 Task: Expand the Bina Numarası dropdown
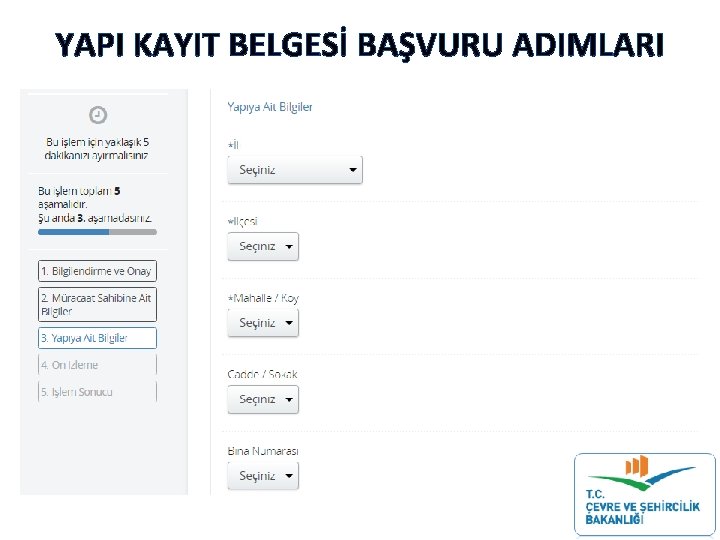coord(263,476)
